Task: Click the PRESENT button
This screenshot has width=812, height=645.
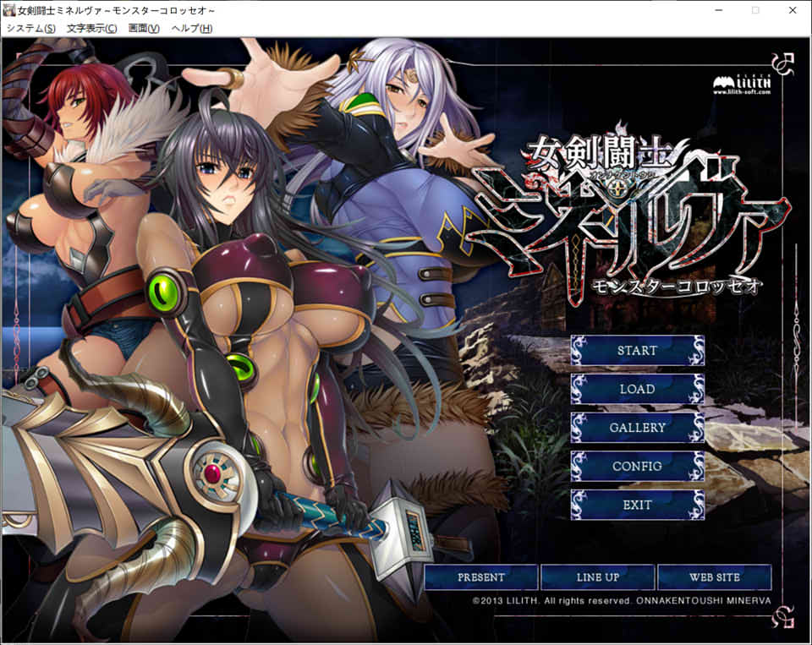Action: pos(482,577)
